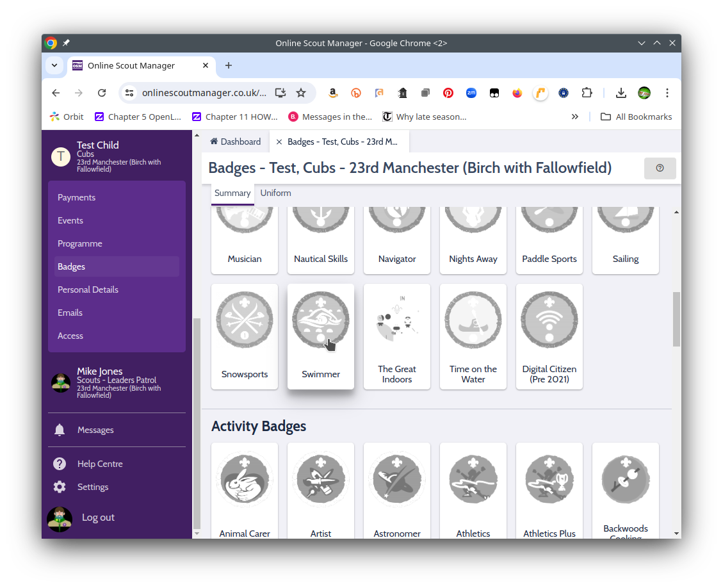Open Chrome extensions puzzle icon
Screen dimensions: 723x588
[x=587, y=93]
